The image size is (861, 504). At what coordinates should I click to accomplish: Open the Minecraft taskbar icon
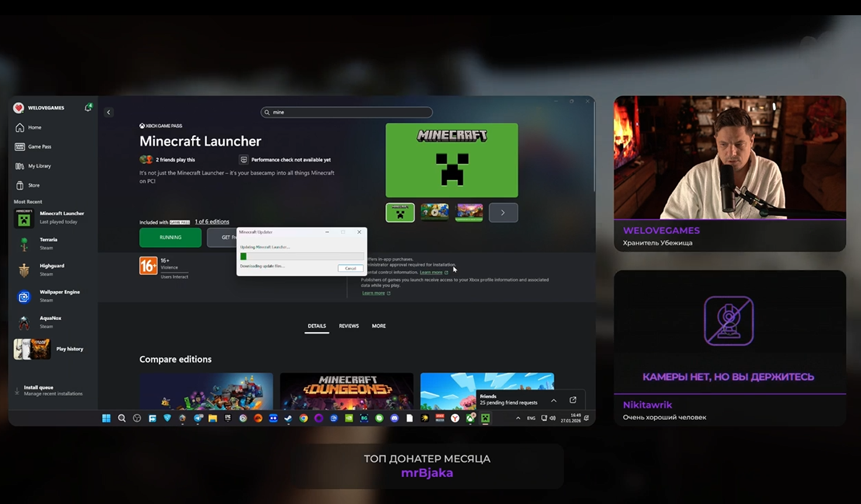tap(485, 418)
